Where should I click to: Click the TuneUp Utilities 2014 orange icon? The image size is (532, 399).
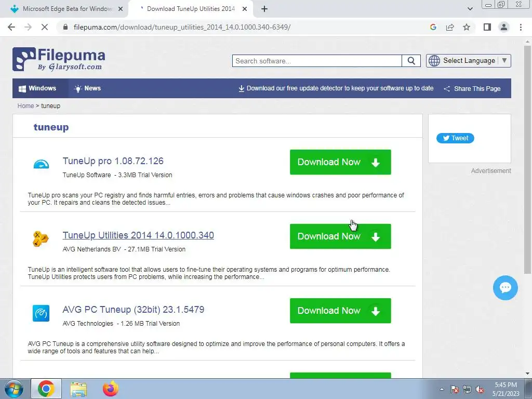pyautogui.click(x=41, y=239)
